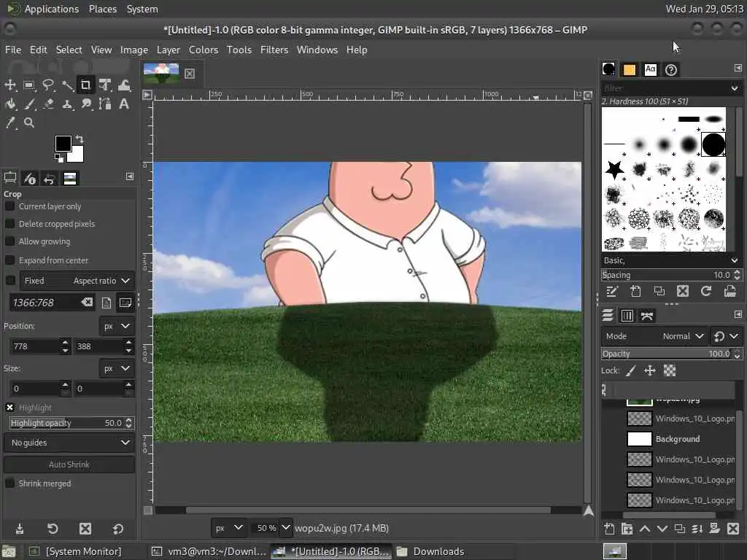747x560 pixels.
Task: Open the 50 % zoom level dropdown
Action: [x=285, y=528]
